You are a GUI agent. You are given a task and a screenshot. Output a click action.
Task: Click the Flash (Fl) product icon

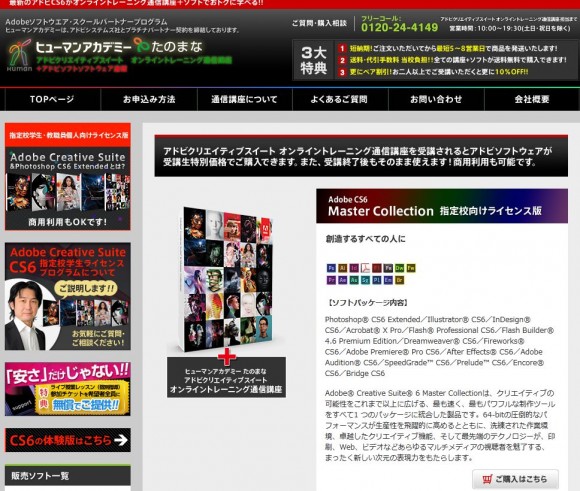(377, 268)
